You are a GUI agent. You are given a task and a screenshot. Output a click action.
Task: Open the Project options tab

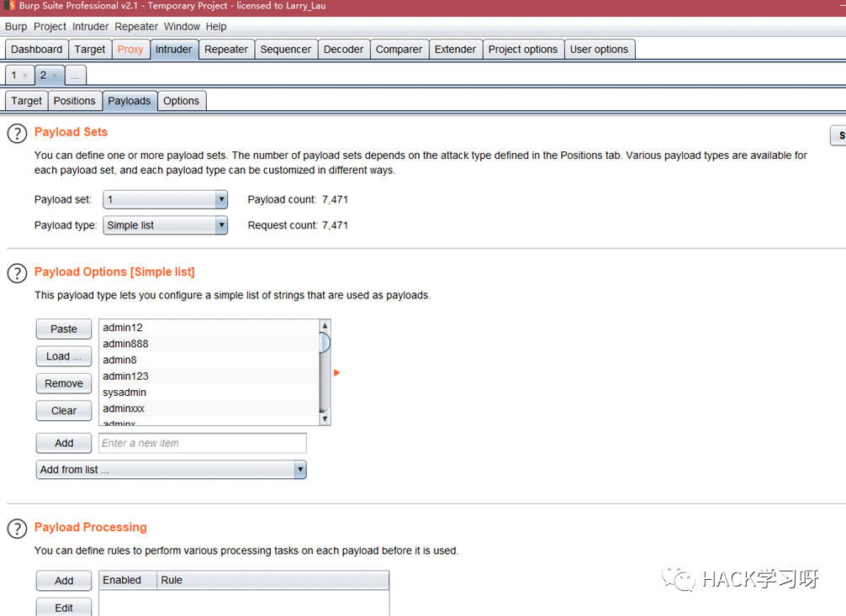tap(523, 49)
